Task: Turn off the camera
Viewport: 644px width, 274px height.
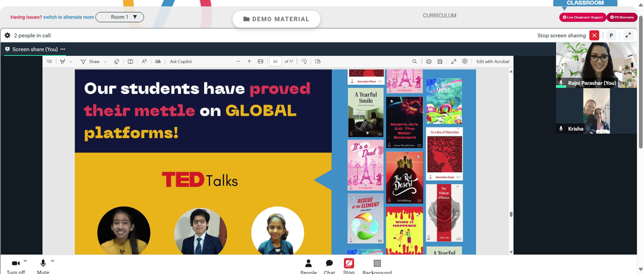Action: 16,266
